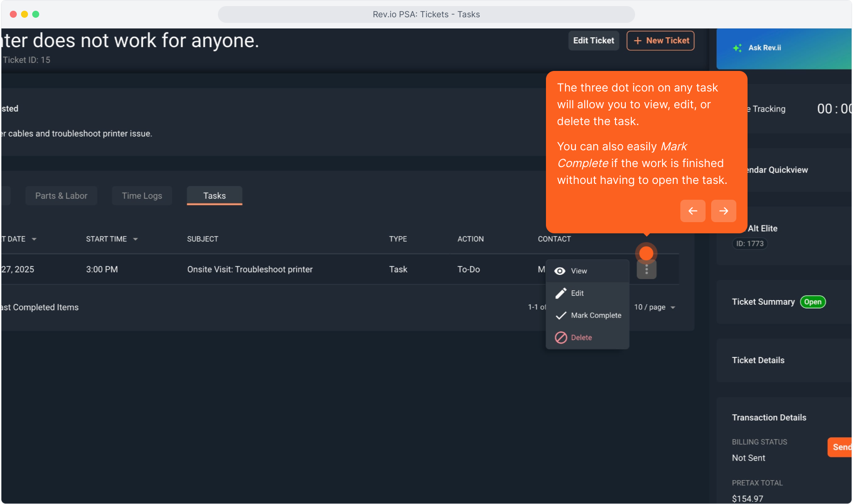Click the Edit Ticket button
Image resolution: width=853 pixels, height=504 pixels.
(x=593, y=41)
